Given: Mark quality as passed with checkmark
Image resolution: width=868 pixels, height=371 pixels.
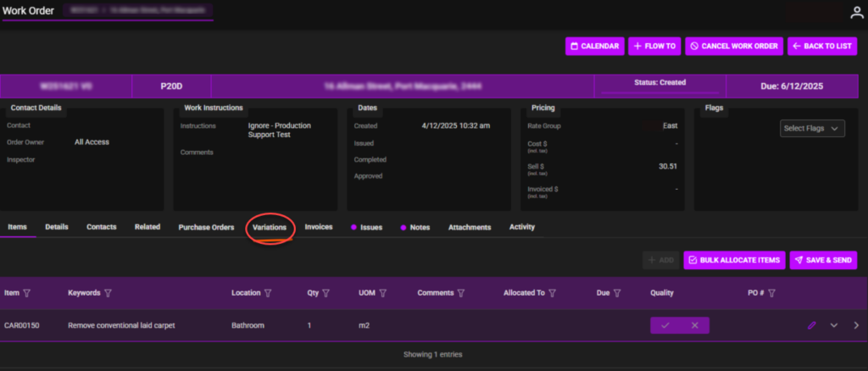Looking at the screenshot, I should point(665,325).
